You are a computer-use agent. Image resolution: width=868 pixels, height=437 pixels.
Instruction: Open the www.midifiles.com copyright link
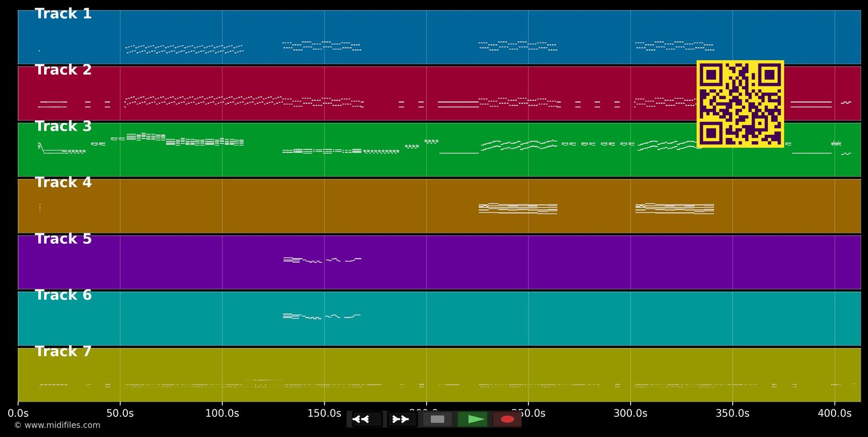pos(57,425)
